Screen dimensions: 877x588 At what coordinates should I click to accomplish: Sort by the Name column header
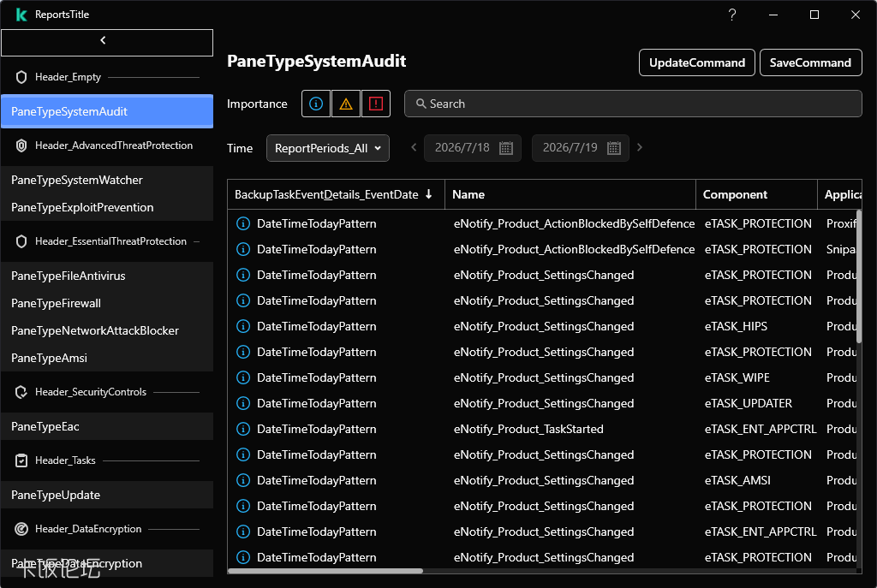[x=570, y=194]
